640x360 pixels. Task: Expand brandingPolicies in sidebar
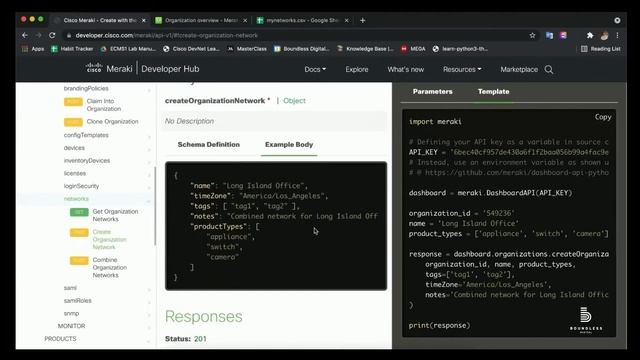click(86, 88)
